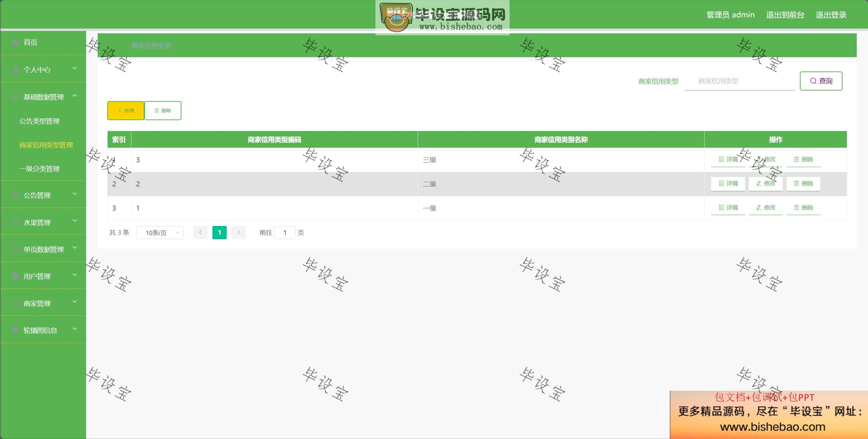The image size is (868, 439).
Task: Expand 商家管理 chevron
Action: pos(75,302)
